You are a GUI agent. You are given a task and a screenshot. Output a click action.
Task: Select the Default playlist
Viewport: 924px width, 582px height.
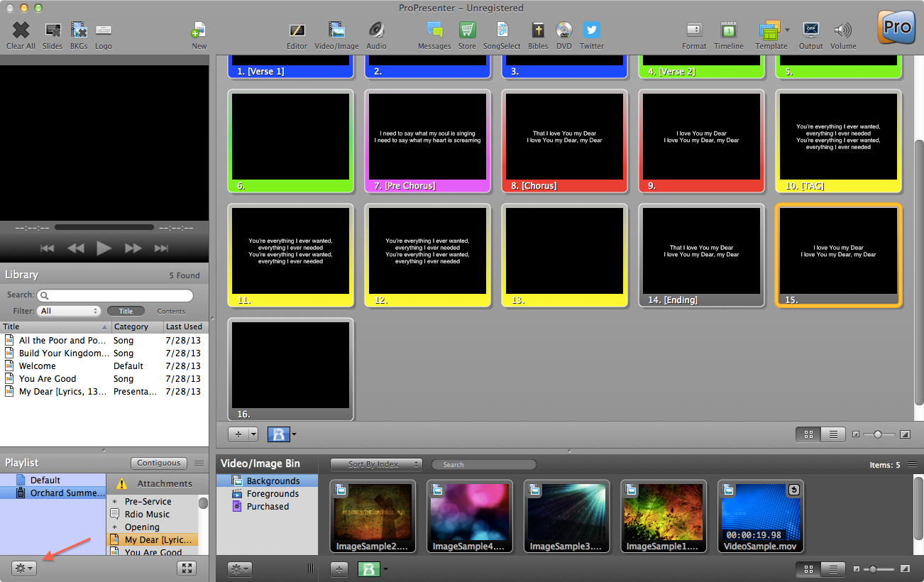(x=53, y=480)
